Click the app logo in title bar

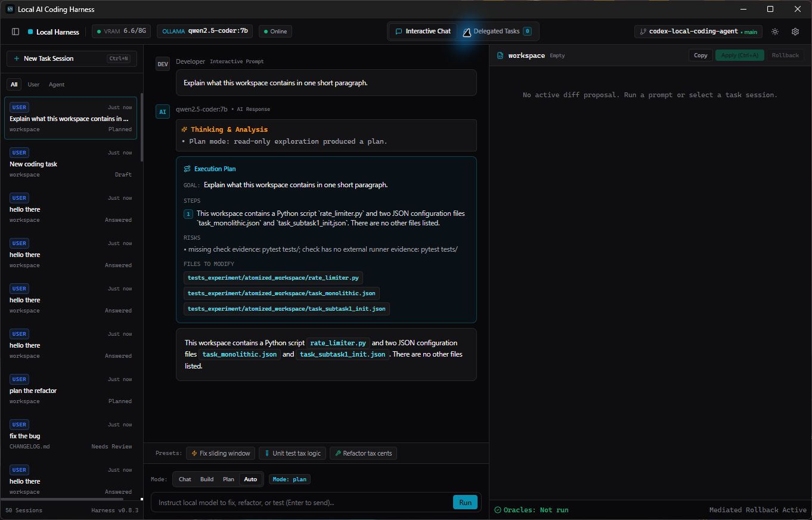[10, 9]
